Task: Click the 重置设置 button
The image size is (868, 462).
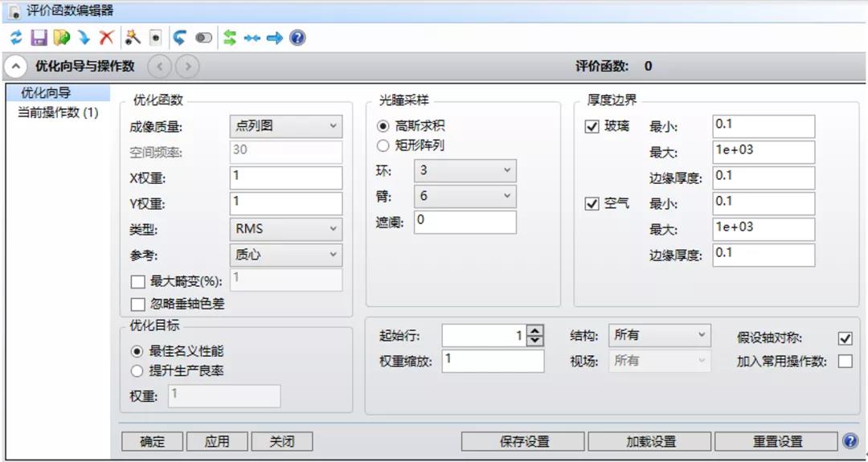Action: (x=776, y=442)
